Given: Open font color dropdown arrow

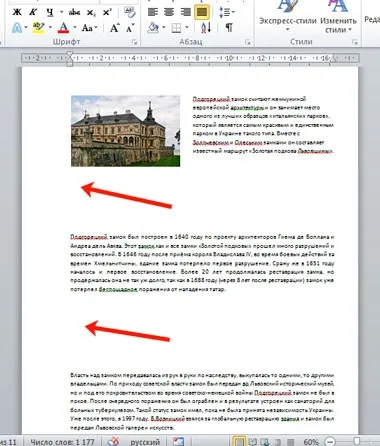Looking at the screenshot, I should pyautogui.click(x=74, y=28).
